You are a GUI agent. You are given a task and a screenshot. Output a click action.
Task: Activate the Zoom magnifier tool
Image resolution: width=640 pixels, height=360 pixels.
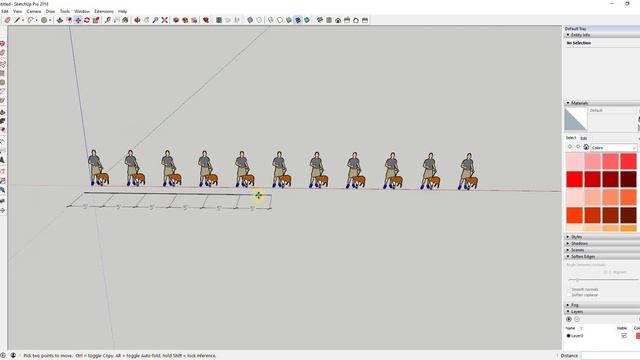(x=155, y=20)
